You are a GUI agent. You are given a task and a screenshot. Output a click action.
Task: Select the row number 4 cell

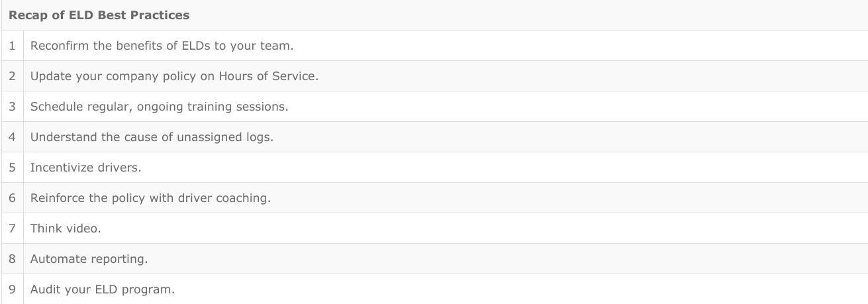[12, 137]
